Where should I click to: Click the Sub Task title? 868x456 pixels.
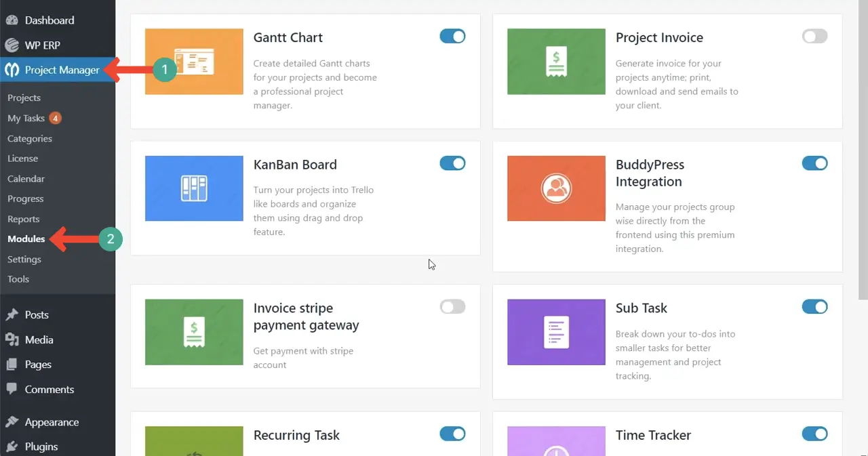[642, 308]
